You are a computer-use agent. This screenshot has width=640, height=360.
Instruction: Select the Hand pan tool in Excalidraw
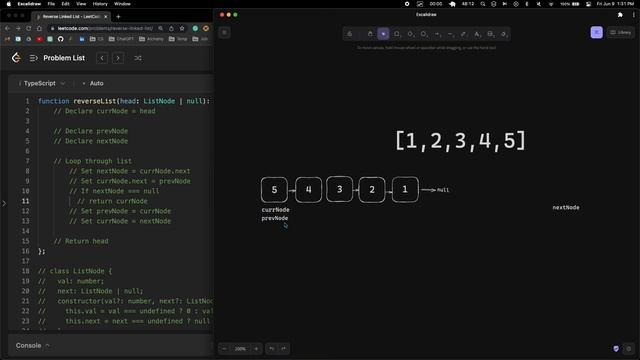370,34
